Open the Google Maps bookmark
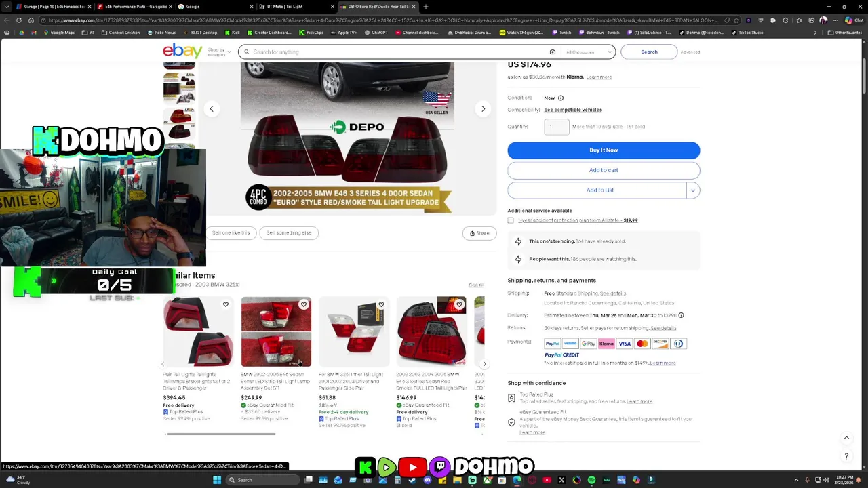This screenshot has width=868, height=488. tap(59, 33)
